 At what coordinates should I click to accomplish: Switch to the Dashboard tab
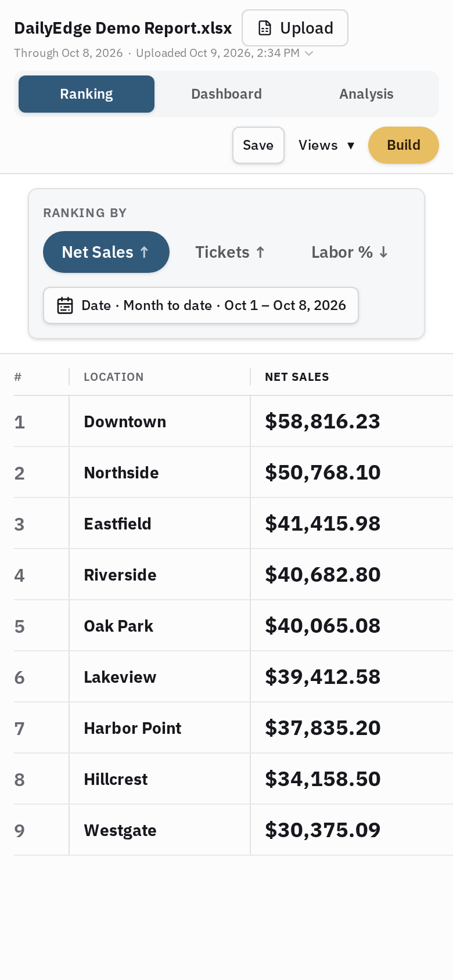tap(227, 94)
